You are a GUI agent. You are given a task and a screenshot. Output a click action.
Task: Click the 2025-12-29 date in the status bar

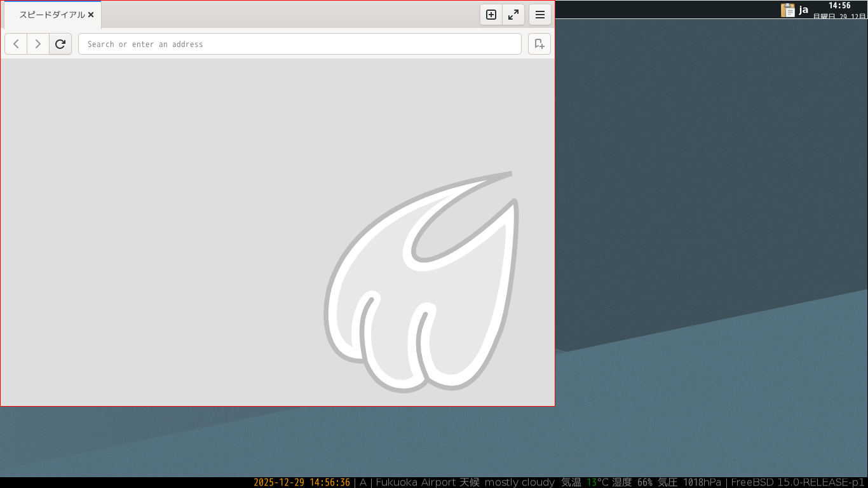coord(279,482)
